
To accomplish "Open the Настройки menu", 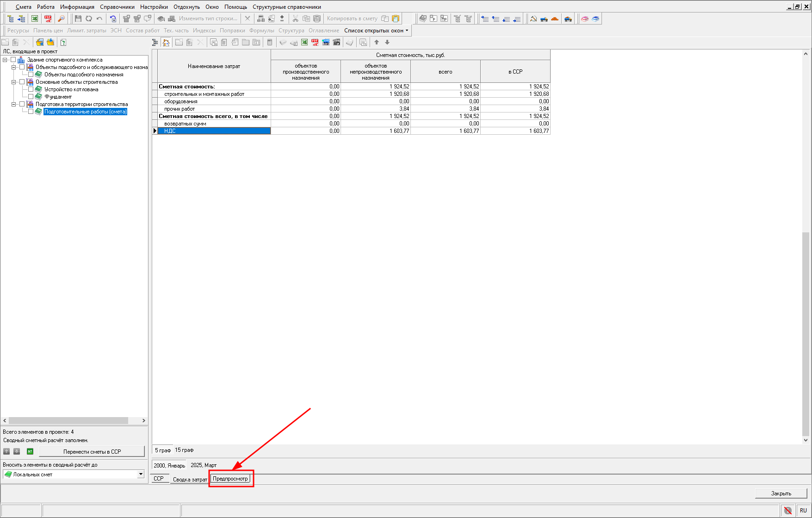I will point(154,7).
